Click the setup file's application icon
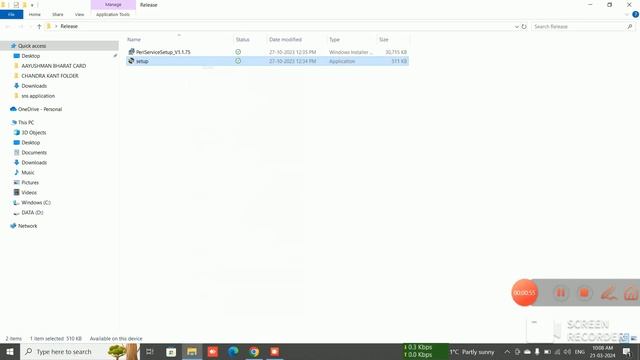 click(x=131, y=61)
